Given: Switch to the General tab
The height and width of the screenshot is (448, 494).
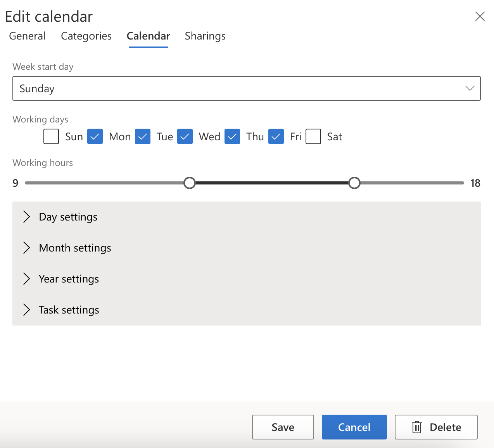Looking at the screenshot, I should 27,36.
